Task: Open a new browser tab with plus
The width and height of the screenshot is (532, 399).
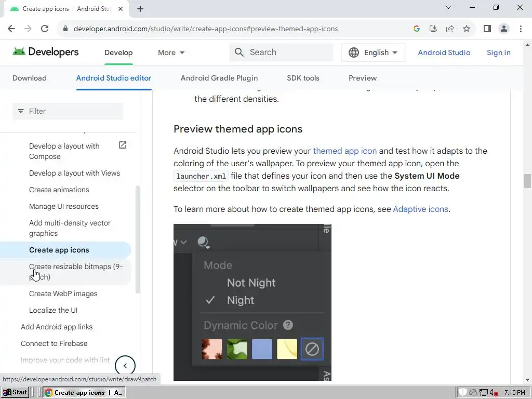Action: [x=140, y=9]
